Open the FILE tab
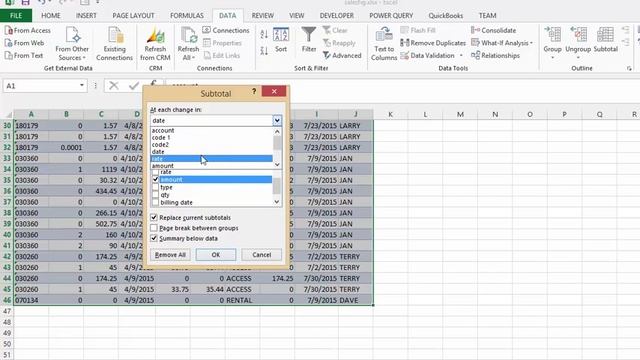Image resolution: width=640 pixels, height=360 pixels. [x=16, y=16]
